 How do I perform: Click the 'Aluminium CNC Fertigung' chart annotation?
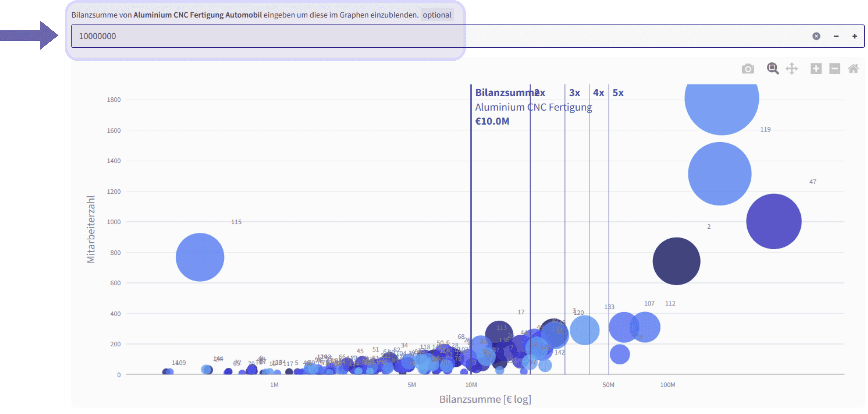pos(533,108)
